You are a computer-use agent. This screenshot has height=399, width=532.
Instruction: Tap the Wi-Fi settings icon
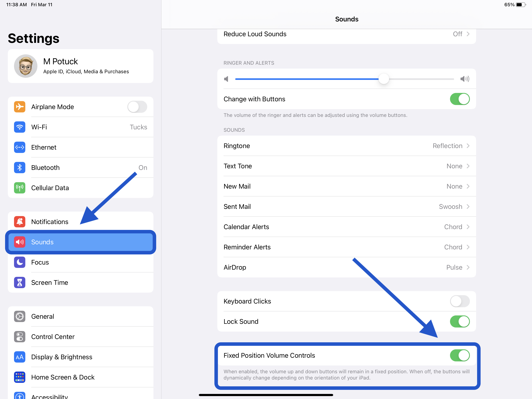pyautogui.click(x=20, y=127)
